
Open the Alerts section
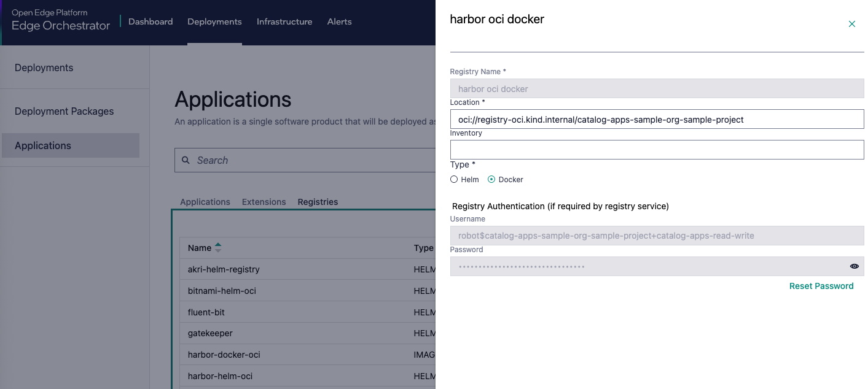pos(339,21)
